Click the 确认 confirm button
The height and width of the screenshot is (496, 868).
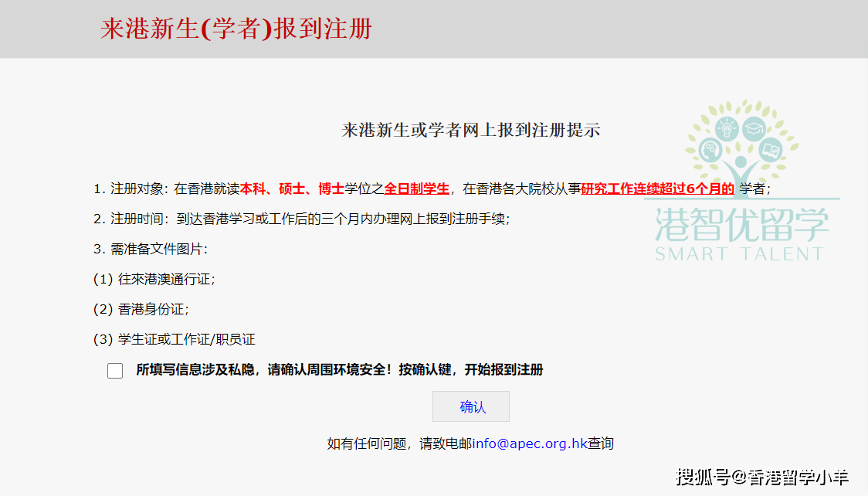pos(470,406)
